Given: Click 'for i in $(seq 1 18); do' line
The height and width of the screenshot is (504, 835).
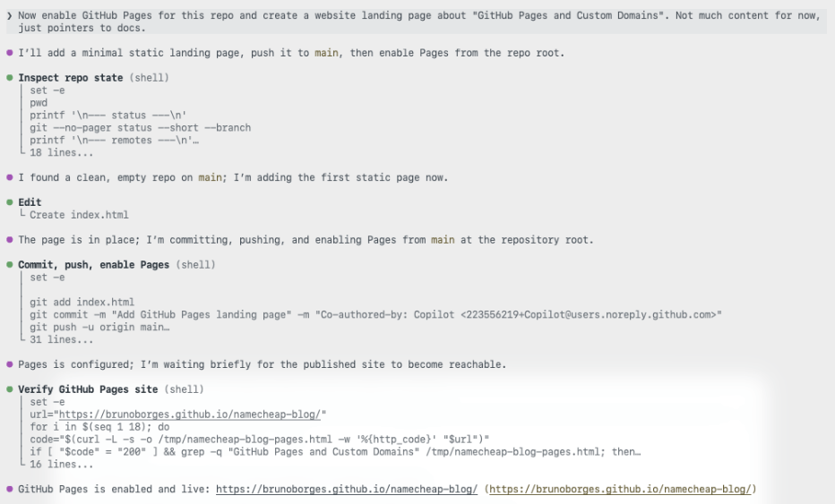Looking at the screenshot, I should click(x=99, y=427).
